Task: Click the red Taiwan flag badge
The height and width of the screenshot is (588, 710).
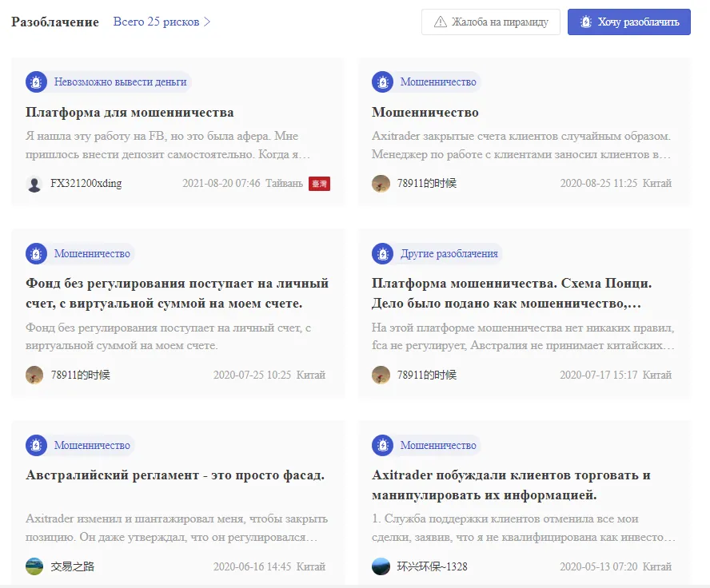Action: click(319, 184)
